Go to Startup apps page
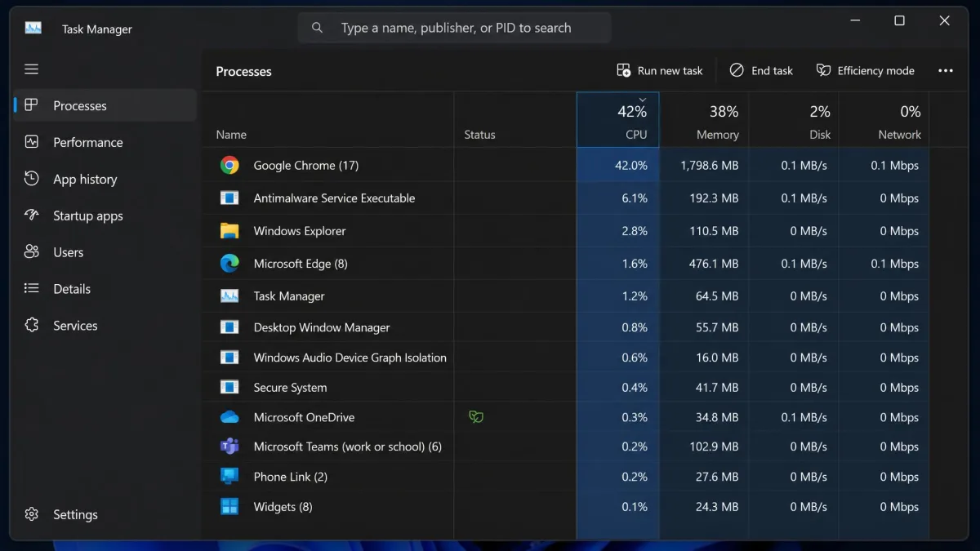The width and height of the screenshot is (980, 551). (x=105, y=216)
